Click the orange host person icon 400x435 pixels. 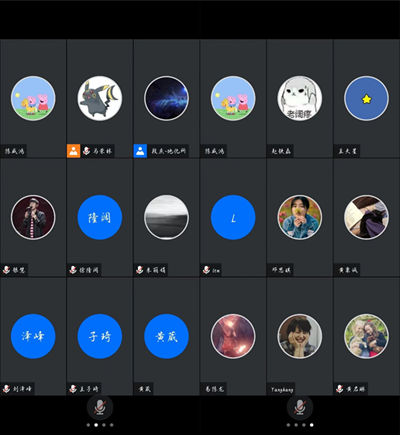pyautogui.click(x=73, y=151)
